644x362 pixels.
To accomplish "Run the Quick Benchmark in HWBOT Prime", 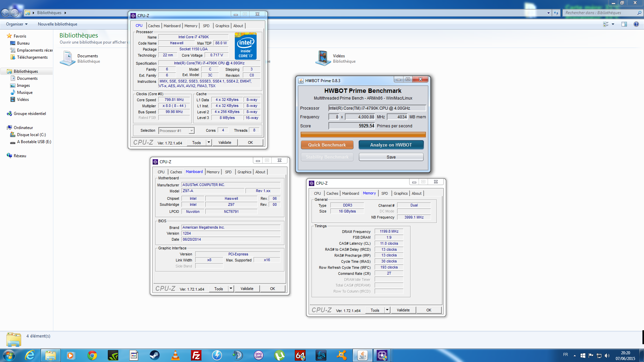I will [x=327, y=145].
